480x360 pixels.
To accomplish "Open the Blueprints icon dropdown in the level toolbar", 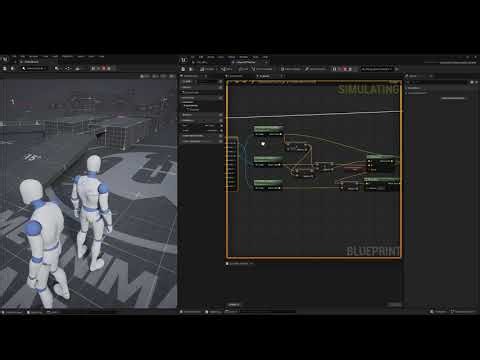I will [x=68, y=68].
